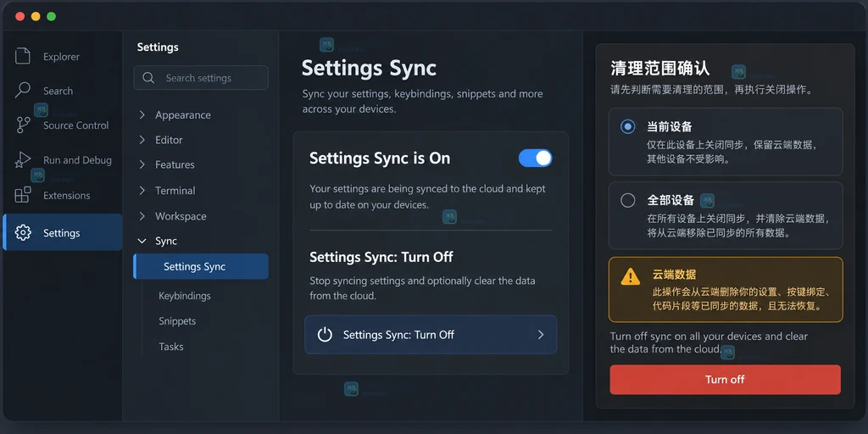Open the Terminal settings category
This screenshot has width=868, height=434.
[x=175, y=191]
